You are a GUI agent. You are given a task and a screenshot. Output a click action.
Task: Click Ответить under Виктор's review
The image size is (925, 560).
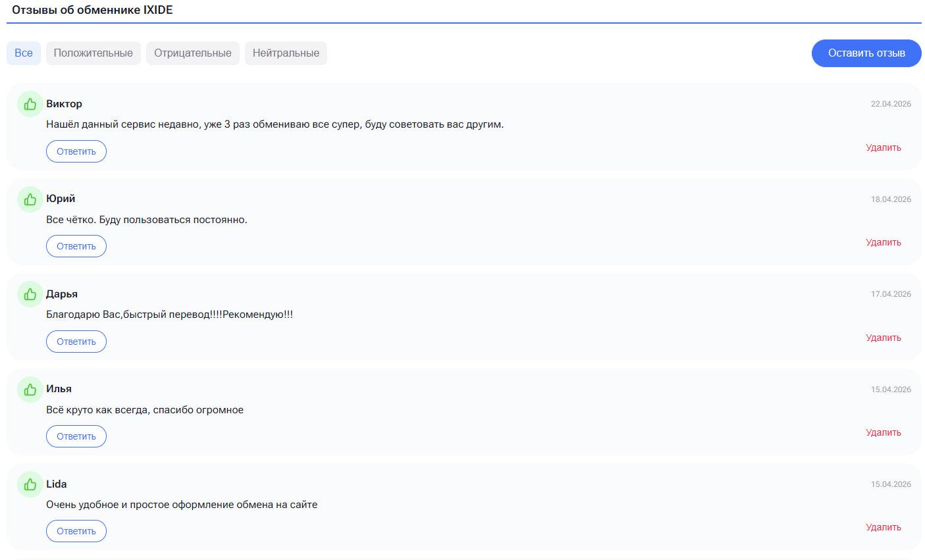(x=76, y=151)
